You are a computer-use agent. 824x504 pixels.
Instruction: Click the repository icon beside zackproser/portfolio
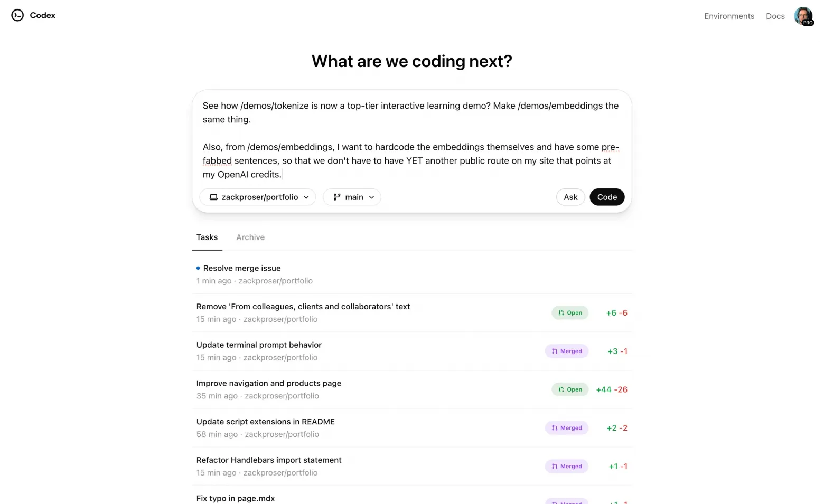click(213, 197)
